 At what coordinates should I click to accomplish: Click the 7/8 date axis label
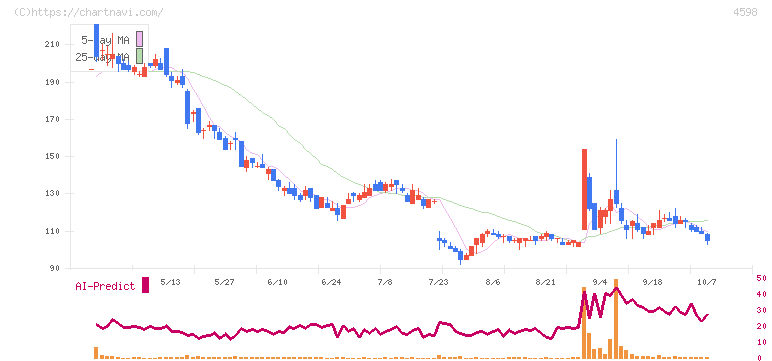385,282
